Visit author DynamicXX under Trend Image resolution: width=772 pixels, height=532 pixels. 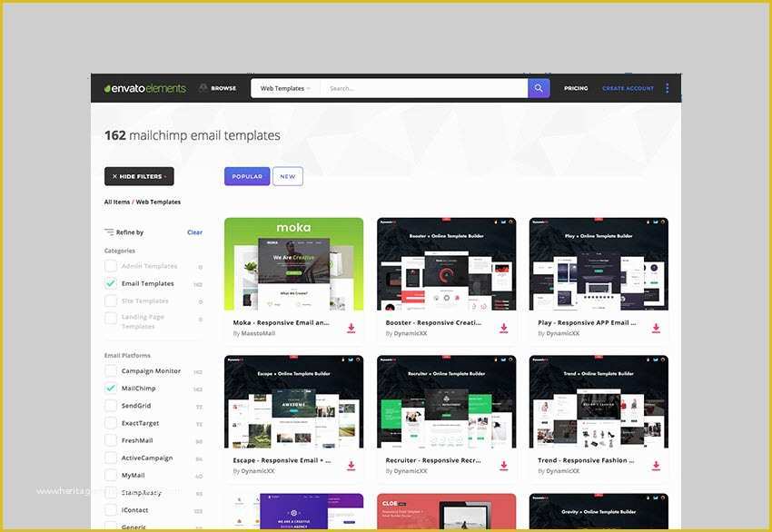[563, 471]
